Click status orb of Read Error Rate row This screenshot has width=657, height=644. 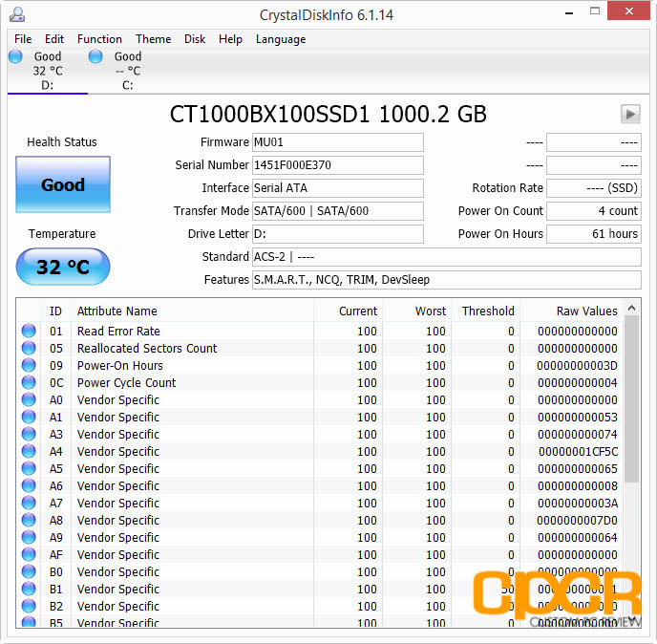coord(29,331)
